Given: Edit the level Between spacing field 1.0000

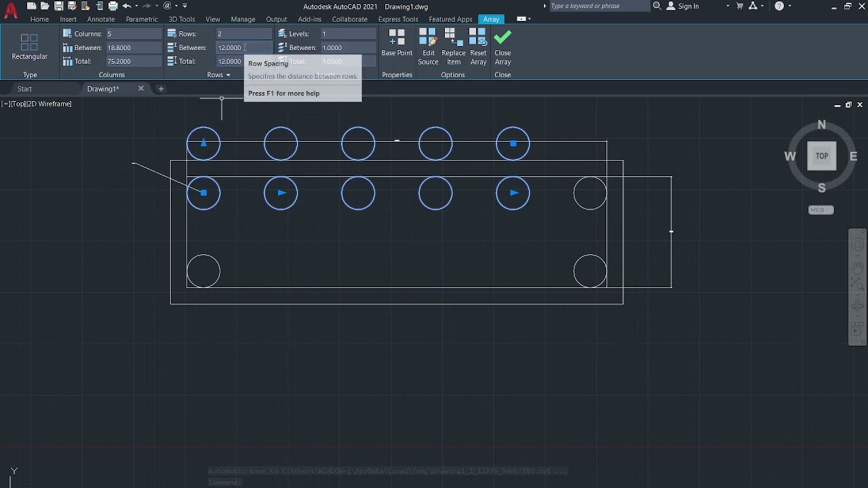Looking at the screenshot, I should point(349,47).
